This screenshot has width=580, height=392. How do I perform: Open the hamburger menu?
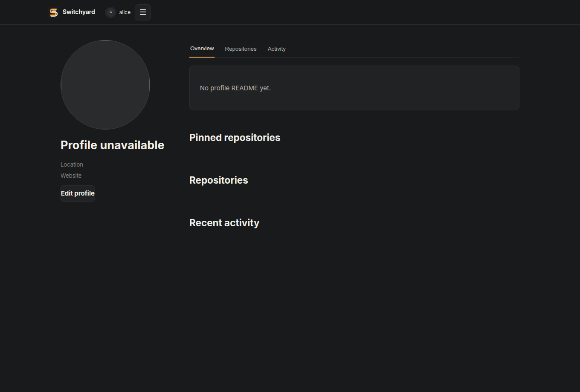point(143,12)
